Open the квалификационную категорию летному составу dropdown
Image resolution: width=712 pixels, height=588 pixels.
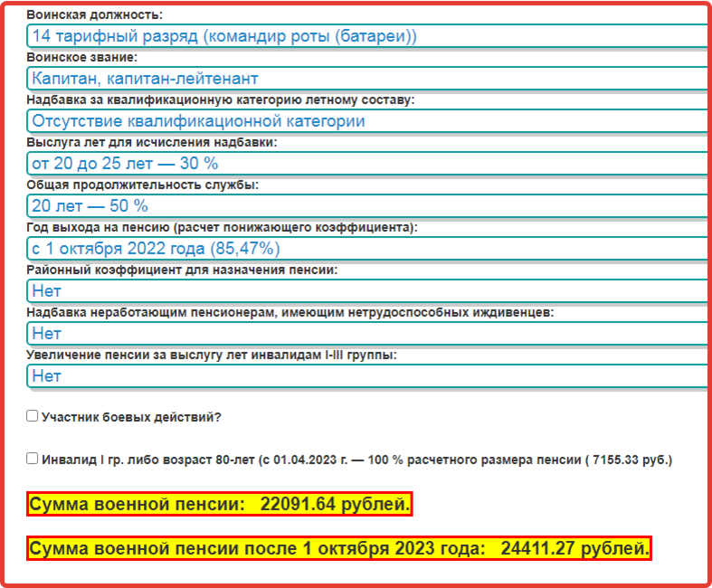(367, 121)
